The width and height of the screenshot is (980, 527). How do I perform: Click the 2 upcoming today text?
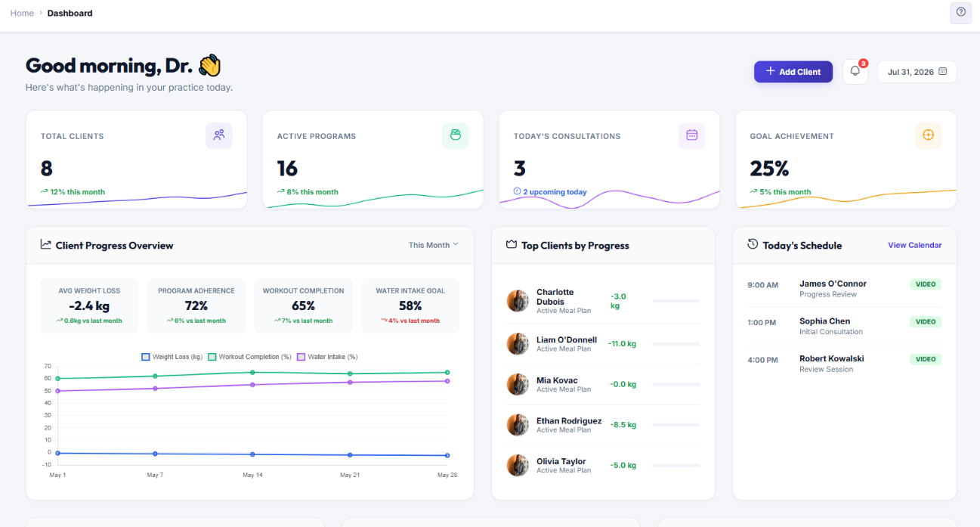[555, 192]
